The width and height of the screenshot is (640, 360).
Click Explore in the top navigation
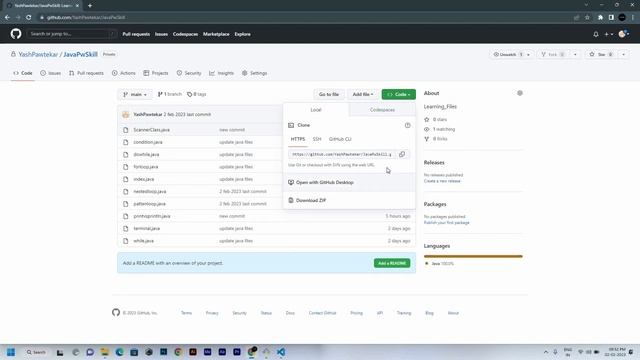tap(242, 34)
